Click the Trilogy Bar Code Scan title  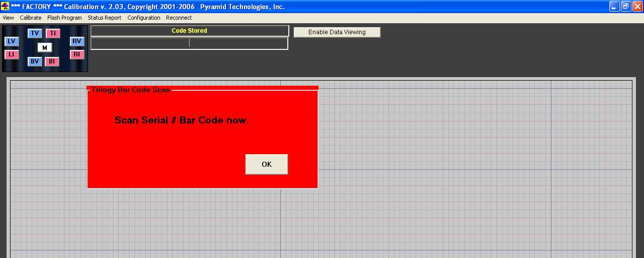[x=131, y=90]
